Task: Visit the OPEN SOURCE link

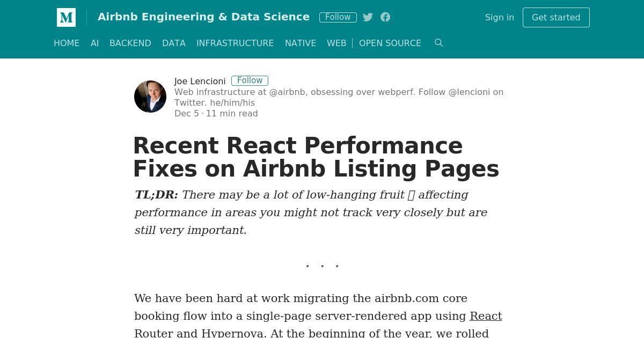Action: coord(390,43)
